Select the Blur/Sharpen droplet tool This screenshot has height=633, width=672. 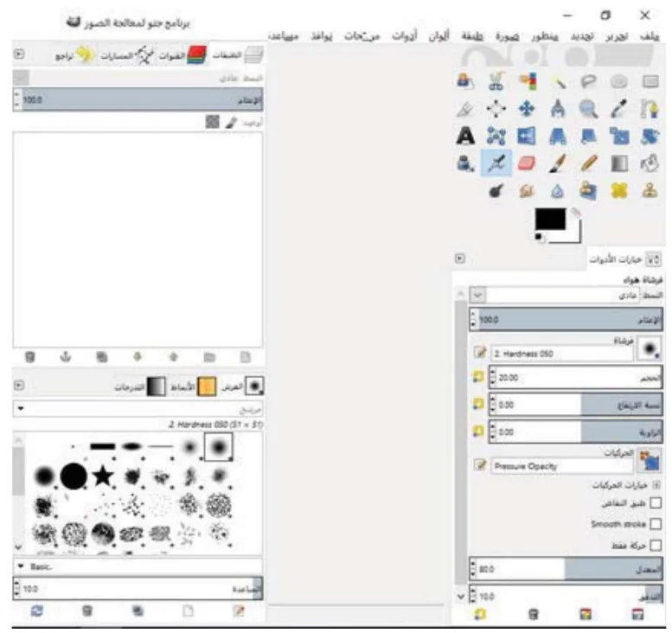558,190
